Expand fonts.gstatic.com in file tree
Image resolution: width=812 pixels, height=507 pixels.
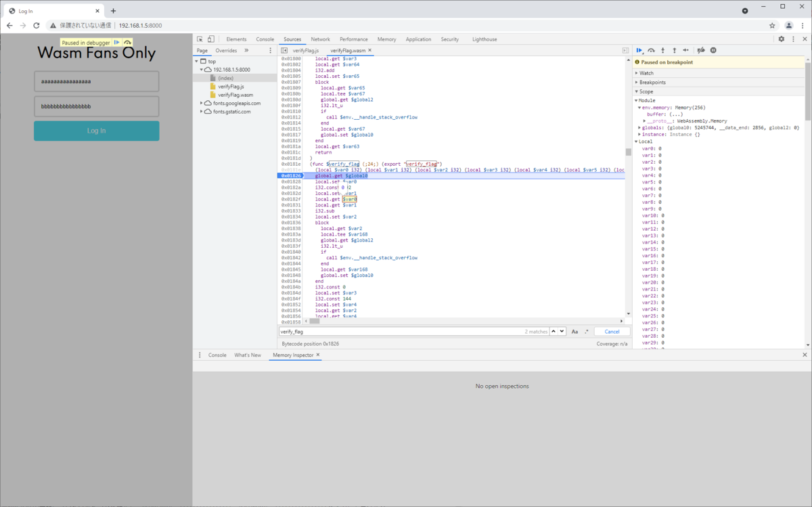point(202,112)
